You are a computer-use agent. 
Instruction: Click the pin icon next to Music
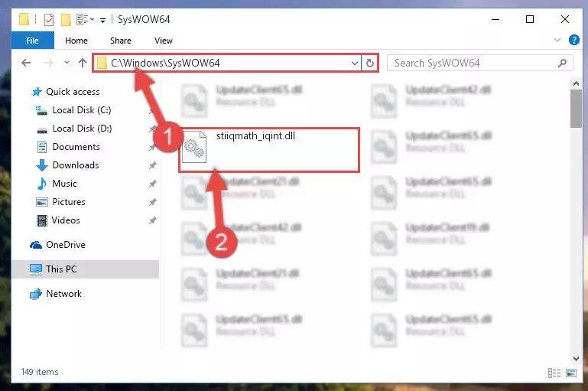[x=153, y=184]
